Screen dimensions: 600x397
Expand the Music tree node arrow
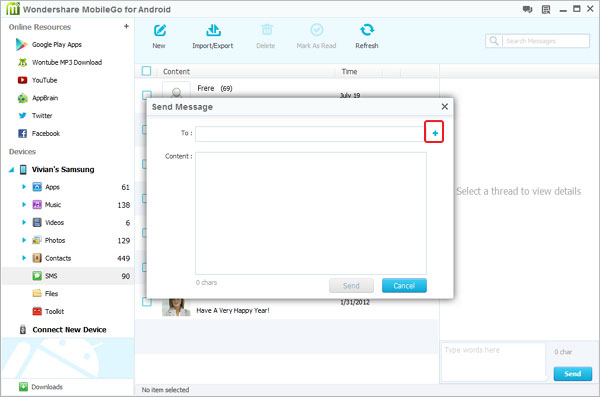24,205
